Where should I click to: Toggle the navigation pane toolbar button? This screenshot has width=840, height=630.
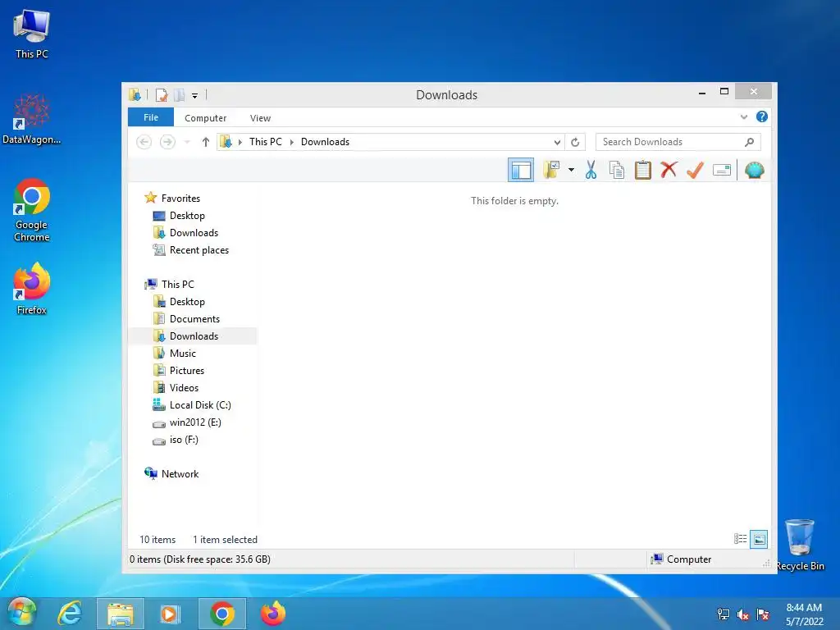pyautogui.click(x=521, y=171)
